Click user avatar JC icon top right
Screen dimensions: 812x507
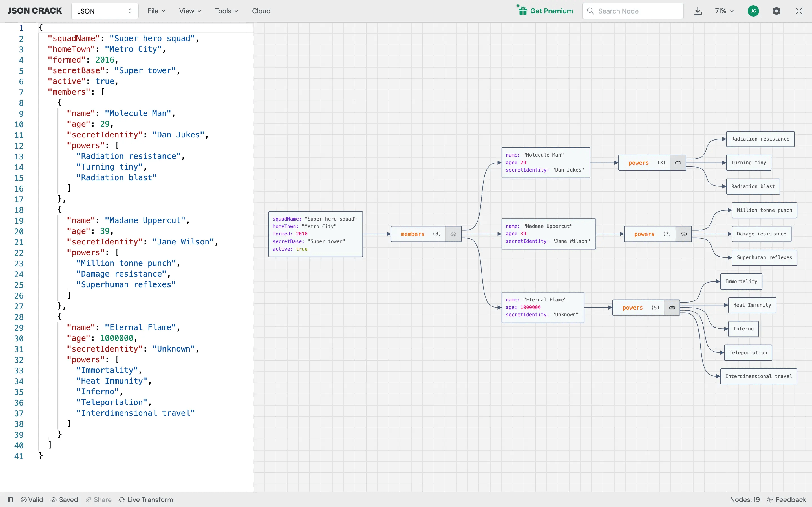pyautogui.click(x=754, y=10)
